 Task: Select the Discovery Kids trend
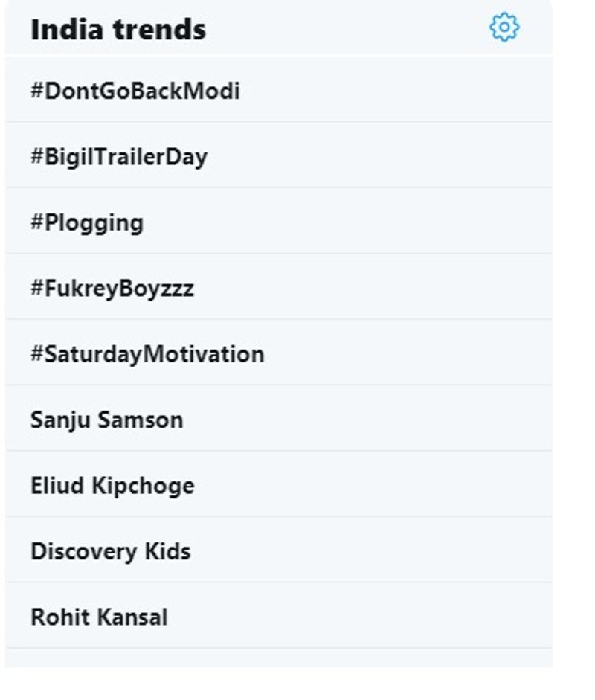(x=111, y=551)
